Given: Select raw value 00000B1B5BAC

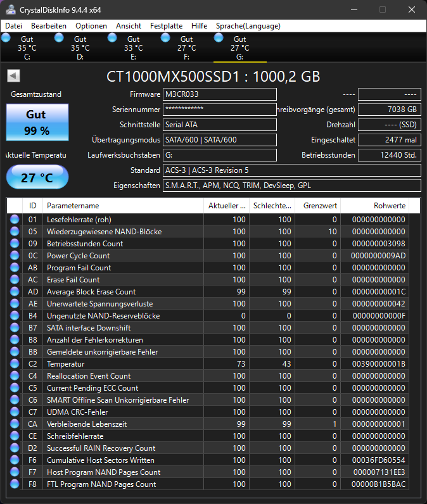Looking at the screenshot, I should (378, 484).
